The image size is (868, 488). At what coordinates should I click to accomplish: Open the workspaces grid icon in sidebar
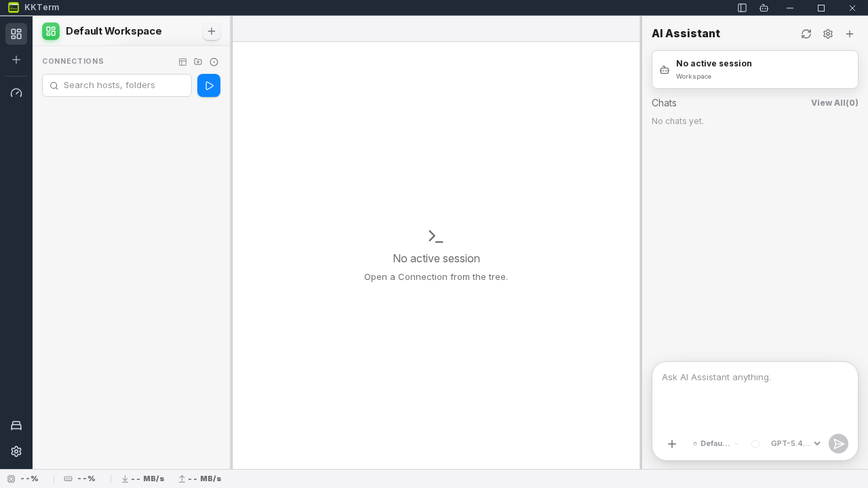[16, 34]
